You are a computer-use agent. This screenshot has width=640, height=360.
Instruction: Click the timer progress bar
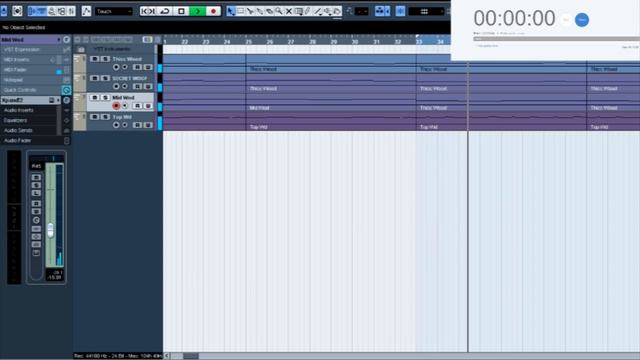tap(556, 39)
